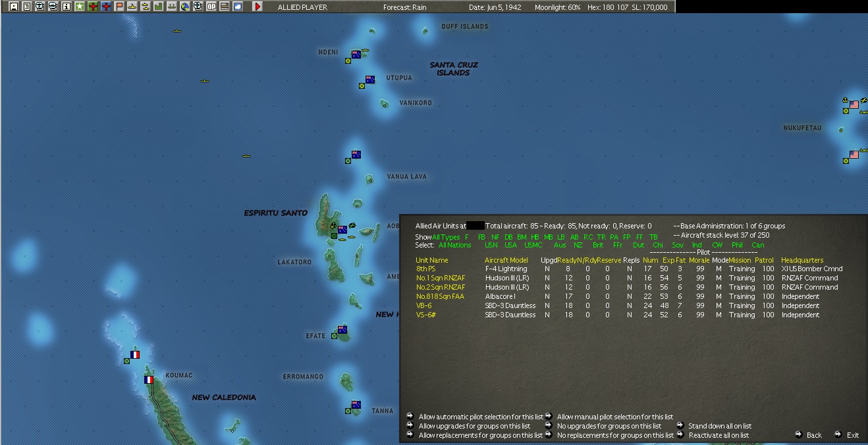This screenshot has width=868, height=445.
Task: Click the crosshair target toolbar icon
Action: (198, 7)
